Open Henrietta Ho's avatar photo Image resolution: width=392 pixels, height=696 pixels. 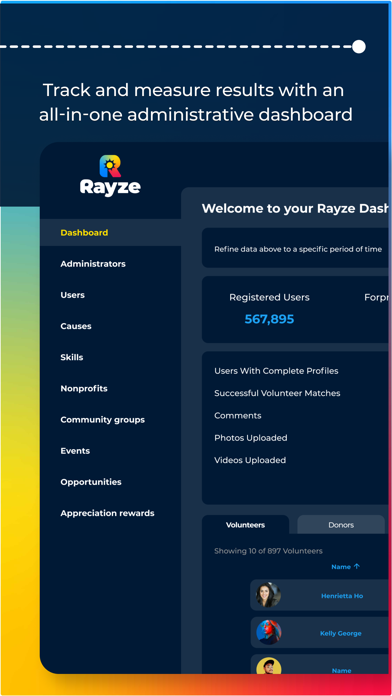[x=269, y=595]
